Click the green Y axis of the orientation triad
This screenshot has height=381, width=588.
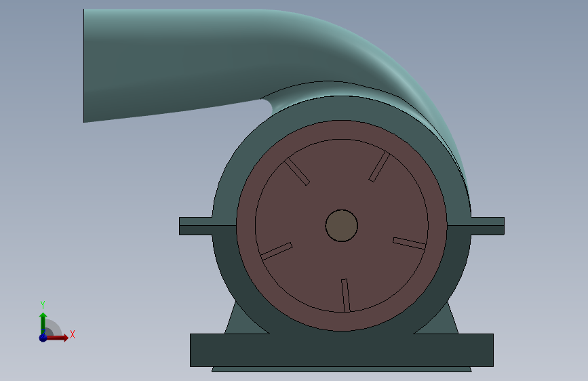point(43,323)
